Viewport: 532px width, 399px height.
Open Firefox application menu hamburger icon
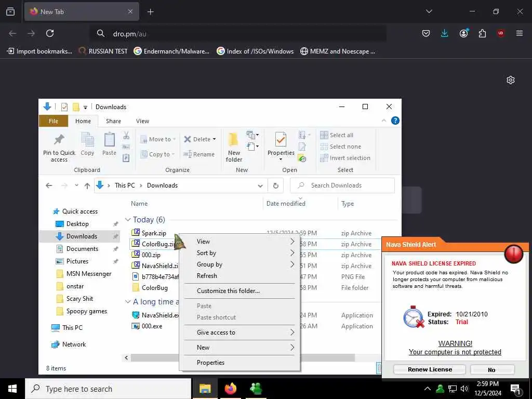pyautogui.click(x=520, y=33)
